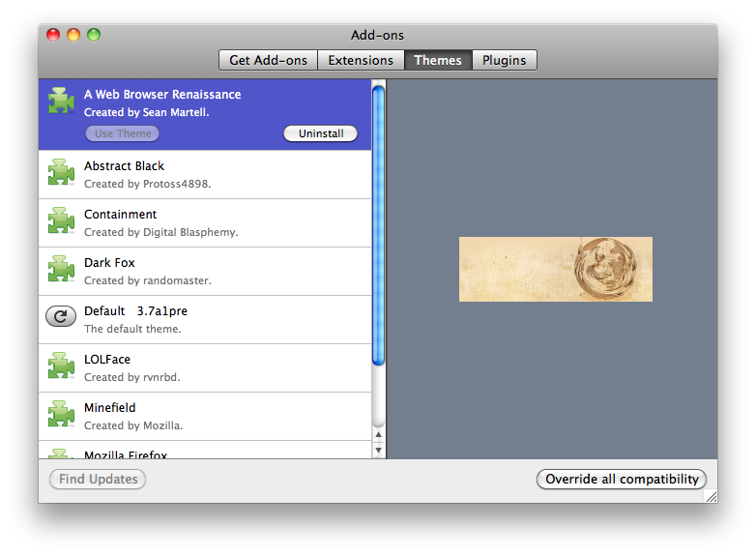Select the Minefield theme name

tap(110, 407)
